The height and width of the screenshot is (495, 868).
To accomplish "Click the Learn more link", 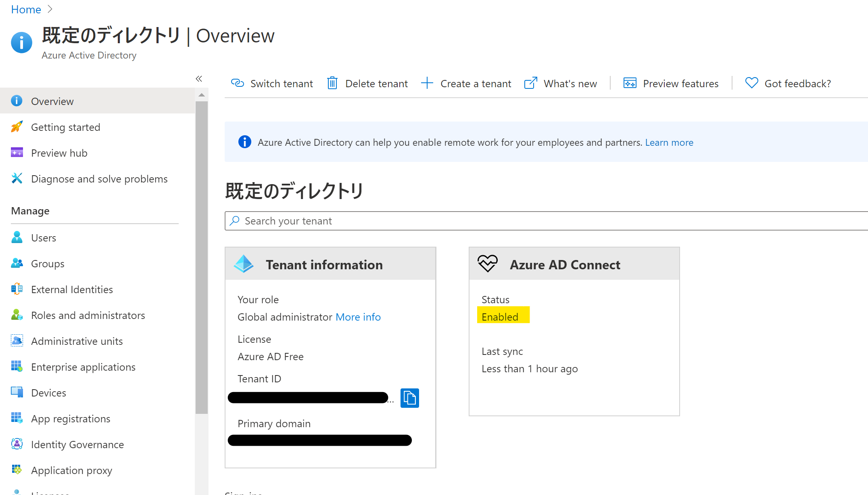I will click(669, 142).
